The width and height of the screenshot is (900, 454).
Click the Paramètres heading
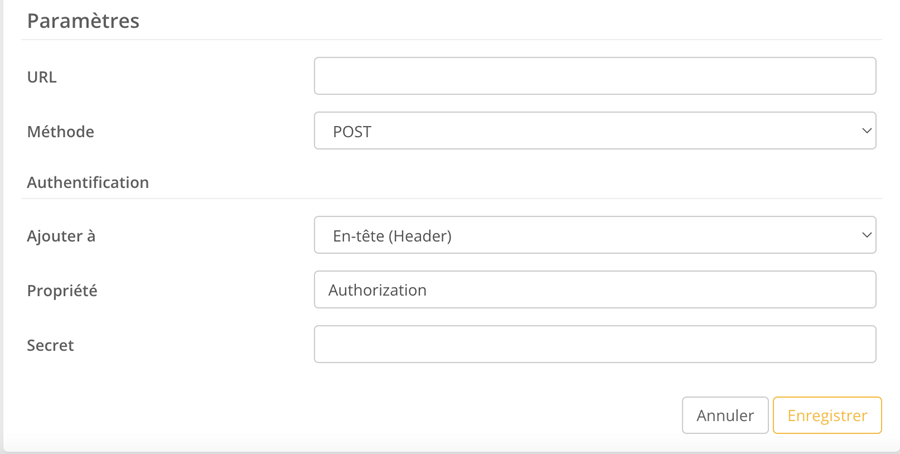pyautogui.click(x=83, y=21)
